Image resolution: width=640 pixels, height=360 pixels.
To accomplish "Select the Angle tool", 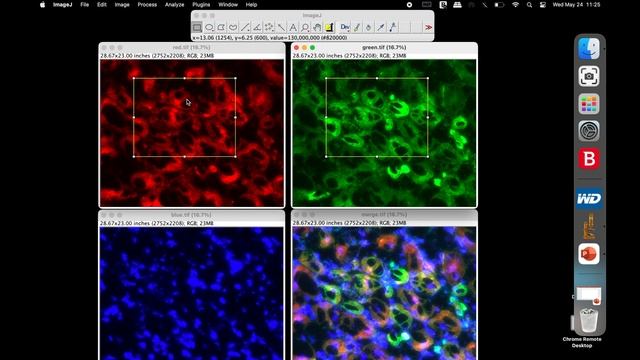I will coord(257,27).
